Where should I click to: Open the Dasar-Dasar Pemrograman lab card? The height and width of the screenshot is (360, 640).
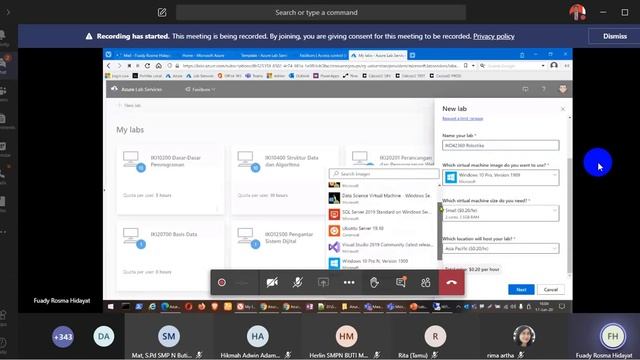click(x=171, y=180)
